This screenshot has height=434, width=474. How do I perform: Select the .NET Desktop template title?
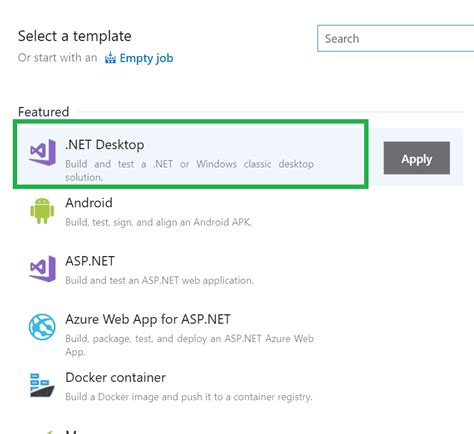click(x=105, y=145)
